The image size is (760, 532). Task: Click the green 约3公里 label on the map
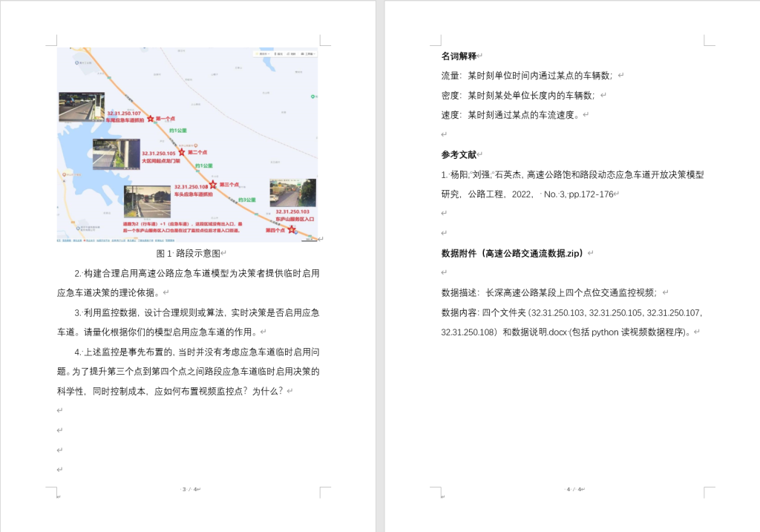246,200
